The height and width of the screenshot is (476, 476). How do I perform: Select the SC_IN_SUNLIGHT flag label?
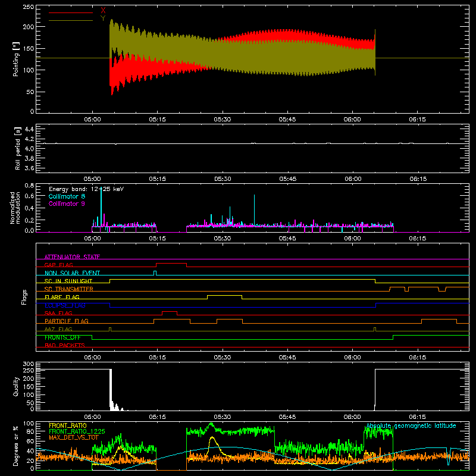click(x=68, y=281)
